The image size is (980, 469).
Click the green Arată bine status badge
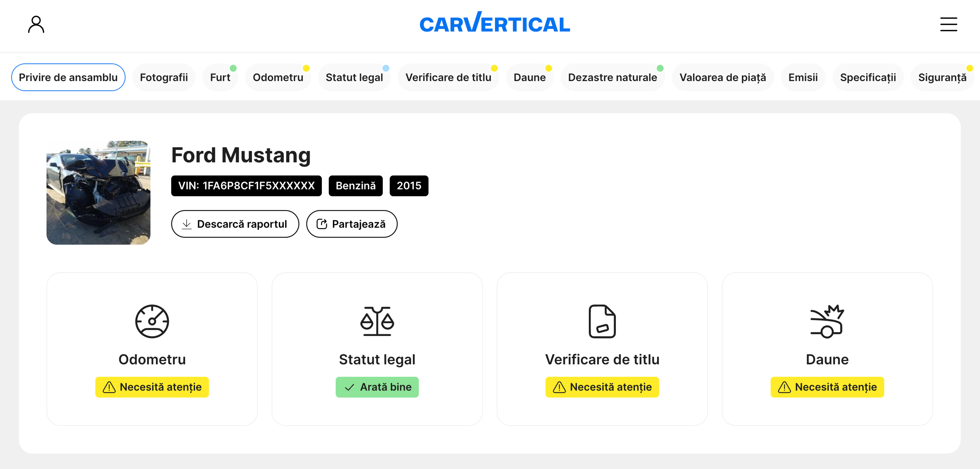377,387
